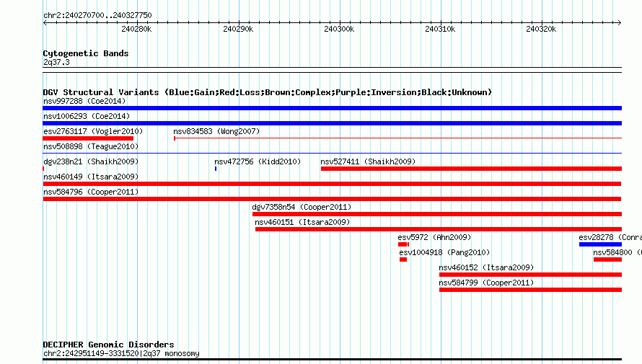Click the 2q37 monosomy DECIPHER entry label
642x364 pixels.
pyautogui.click(x=121, y=353)
